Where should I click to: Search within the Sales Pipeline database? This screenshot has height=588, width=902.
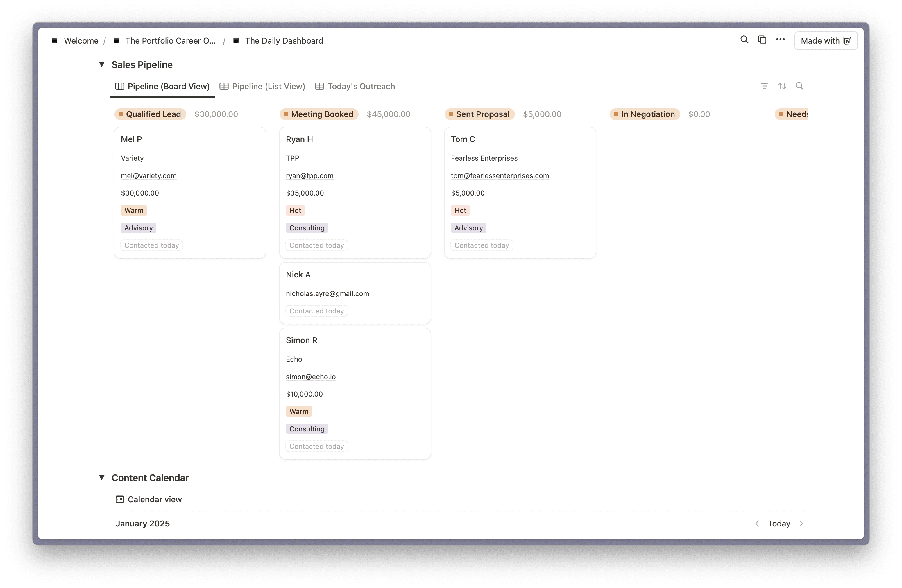point(799,86)
